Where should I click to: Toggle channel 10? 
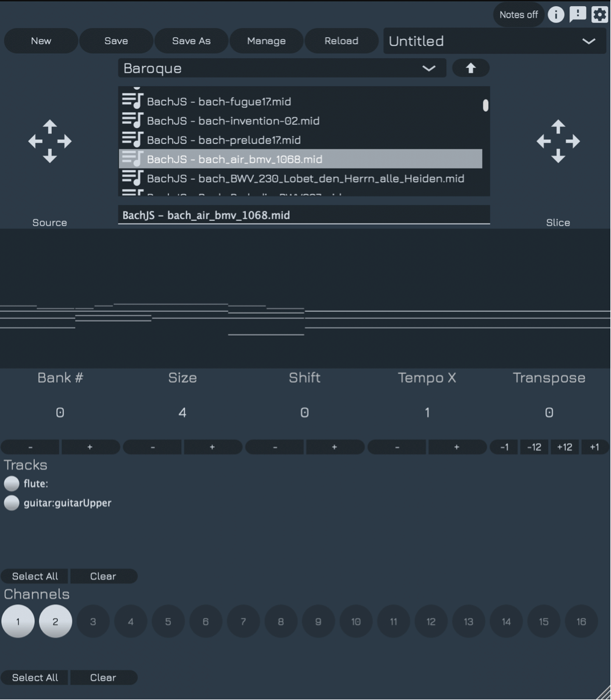(356, 621)
